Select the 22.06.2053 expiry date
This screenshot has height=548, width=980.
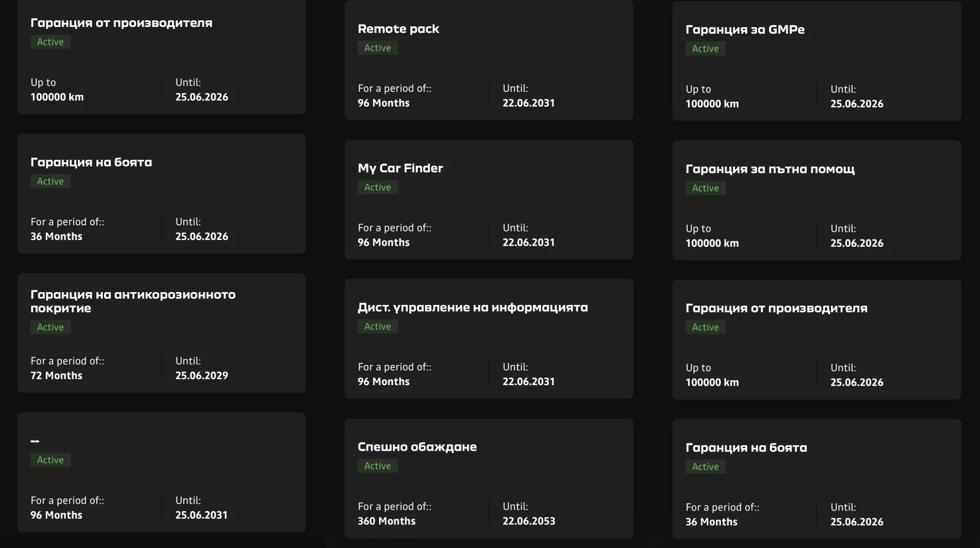pyautogui.click(x=529, y=521)
